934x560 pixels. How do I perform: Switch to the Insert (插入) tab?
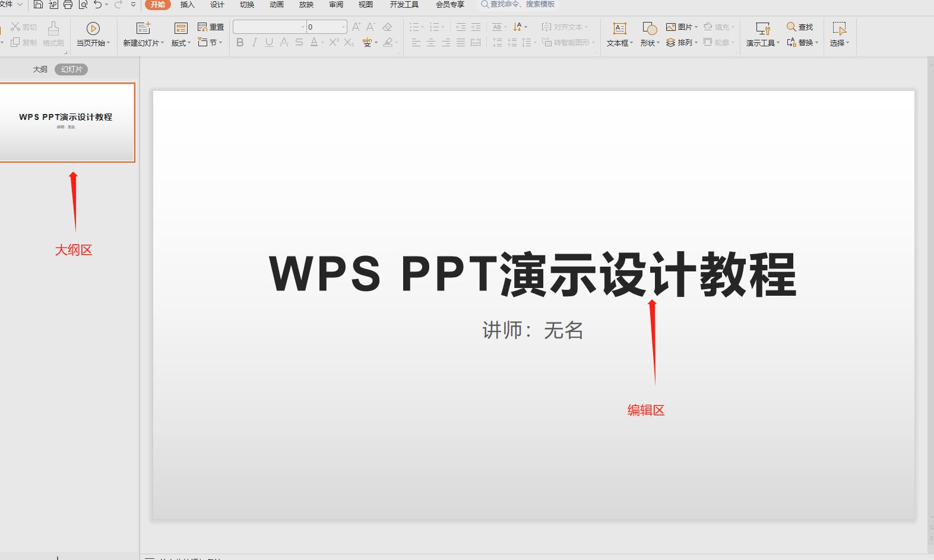pyautogui.click(x=188, y=5)
